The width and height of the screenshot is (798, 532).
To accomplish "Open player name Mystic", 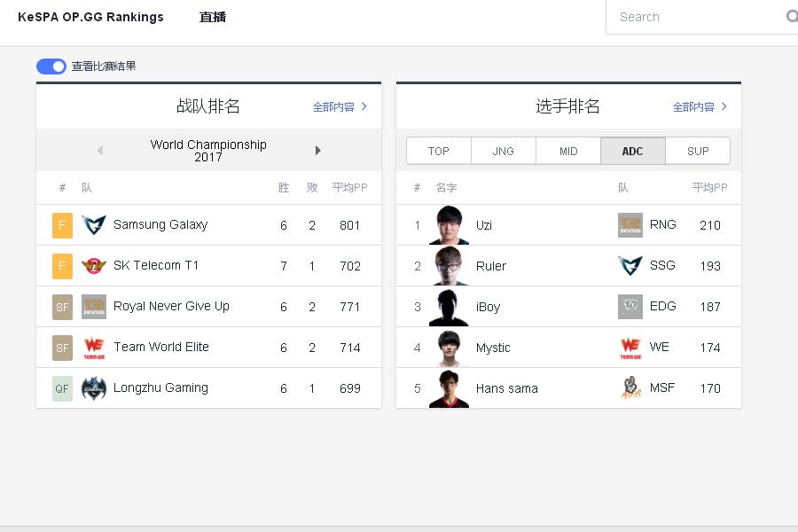I will click(x=493, y=348).
